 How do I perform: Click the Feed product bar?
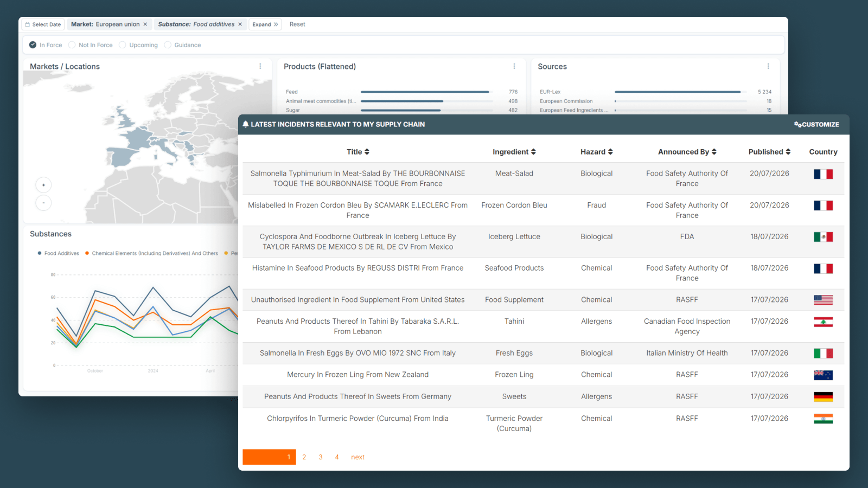pos(425,92)
